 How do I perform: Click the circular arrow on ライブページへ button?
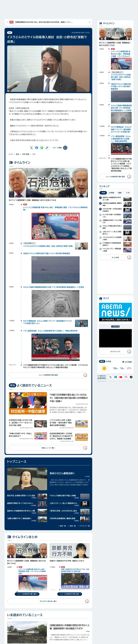pyautogui.click(x=129, y=352)
